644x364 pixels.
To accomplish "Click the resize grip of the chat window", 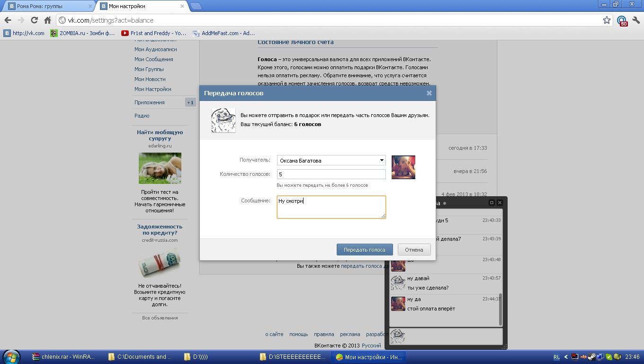I will pyautogui.click(x=504, y=347).
